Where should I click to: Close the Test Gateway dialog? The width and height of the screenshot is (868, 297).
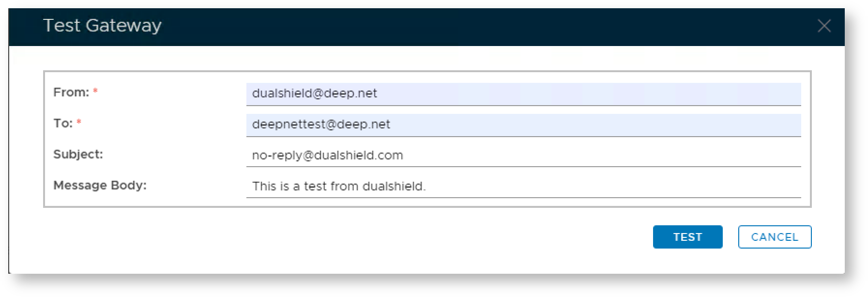pos(824,26)
